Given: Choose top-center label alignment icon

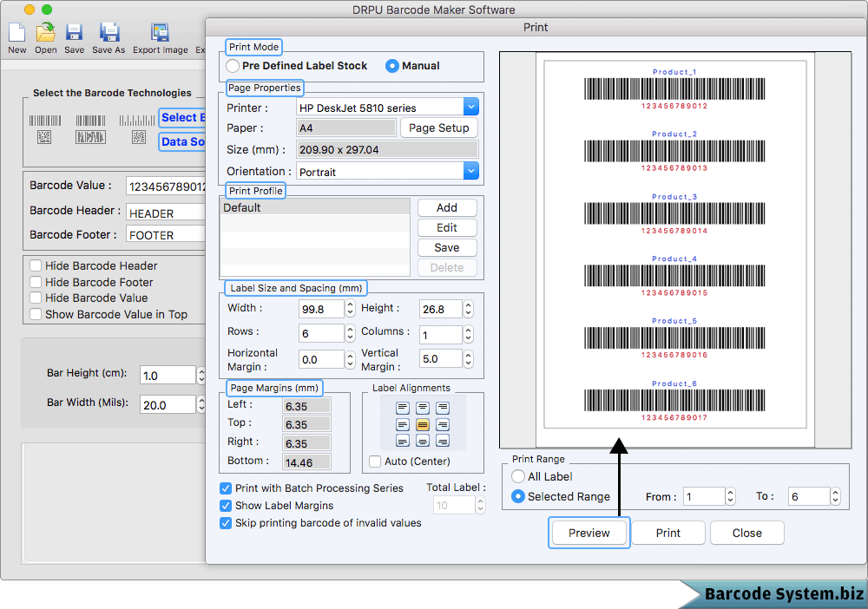Looking at the screenshot, I should 423,409.
